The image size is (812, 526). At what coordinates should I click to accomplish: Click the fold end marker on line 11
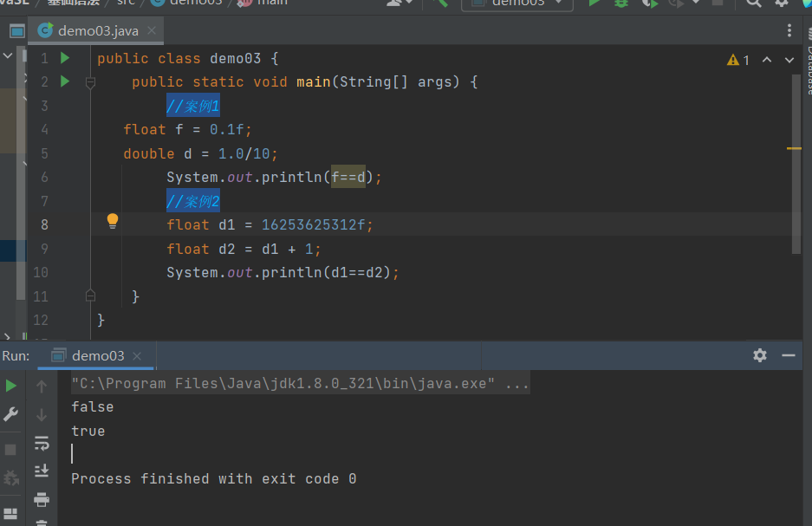coord(90,295)
